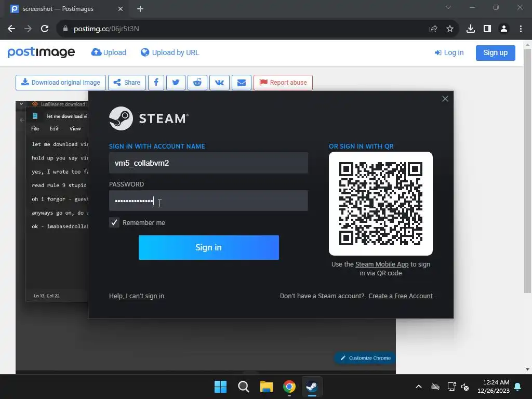Open Chrome downloads icon
Screen dimensions: 532x399
click(x=471, y=29)
